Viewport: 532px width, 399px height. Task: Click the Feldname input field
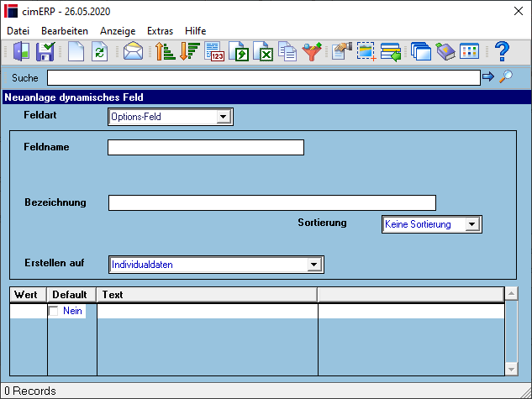(206, 148)
